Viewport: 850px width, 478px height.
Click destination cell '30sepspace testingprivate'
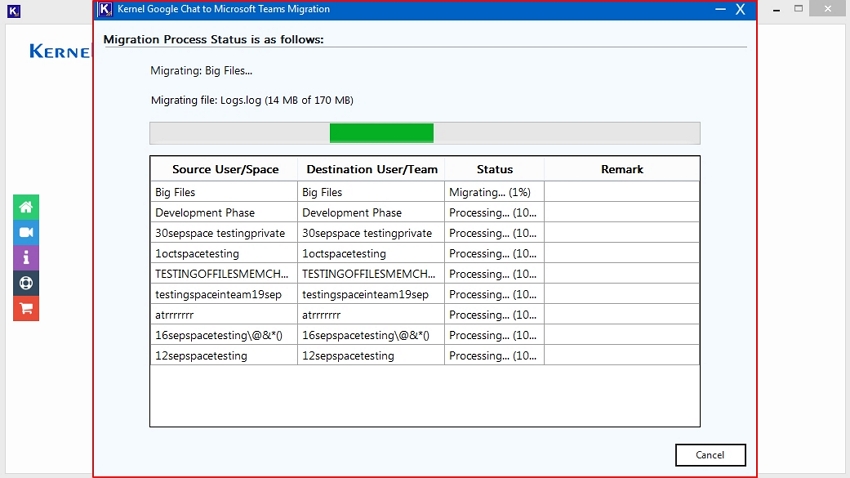[371, 233]
